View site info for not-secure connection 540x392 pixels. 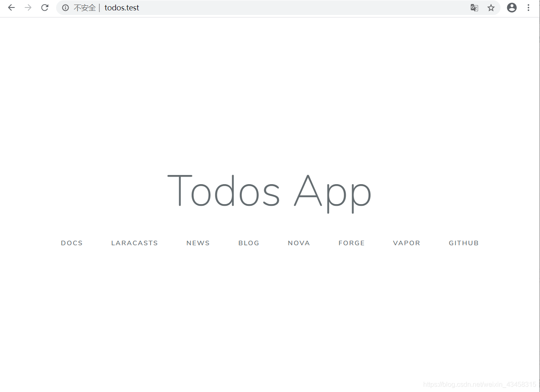point(65,7)
